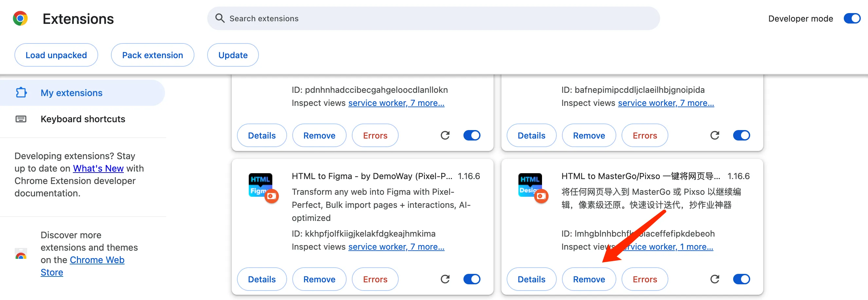The width and height of the screenshot is (868, 300).
Task: Click the ID kkhpfjolfkiigjkelakfdgkeajhmkima text
Action: [x=364, y=233]
